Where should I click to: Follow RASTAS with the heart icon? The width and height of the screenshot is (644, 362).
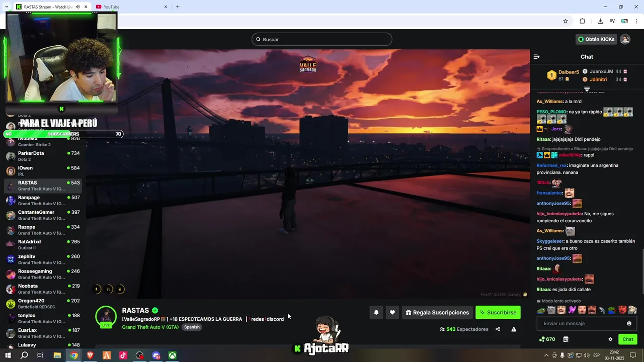coord(392,312)
